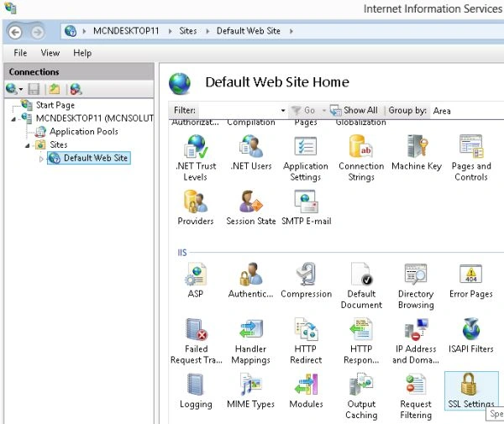Open Modules feature
504x424 pixels.
(x=307, y=390)
